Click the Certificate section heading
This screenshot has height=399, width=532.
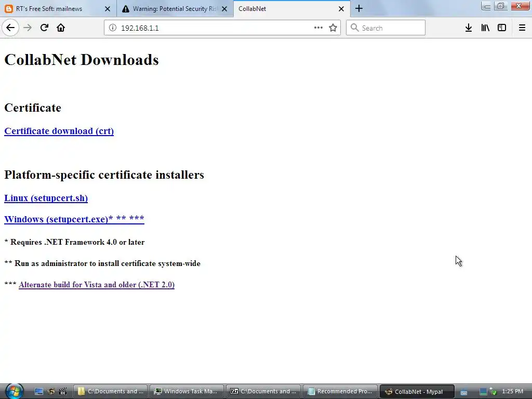pos(33,108)
